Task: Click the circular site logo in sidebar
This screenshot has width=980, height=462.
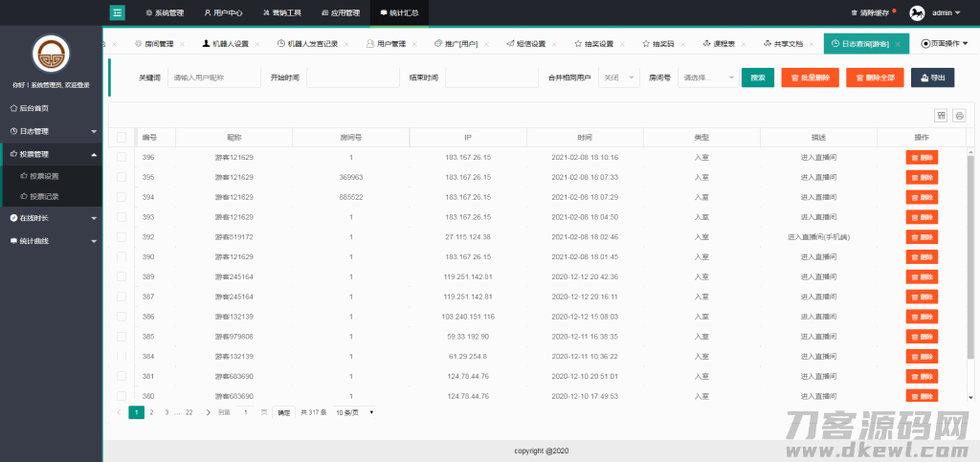Action: click(x=51, y=54)
